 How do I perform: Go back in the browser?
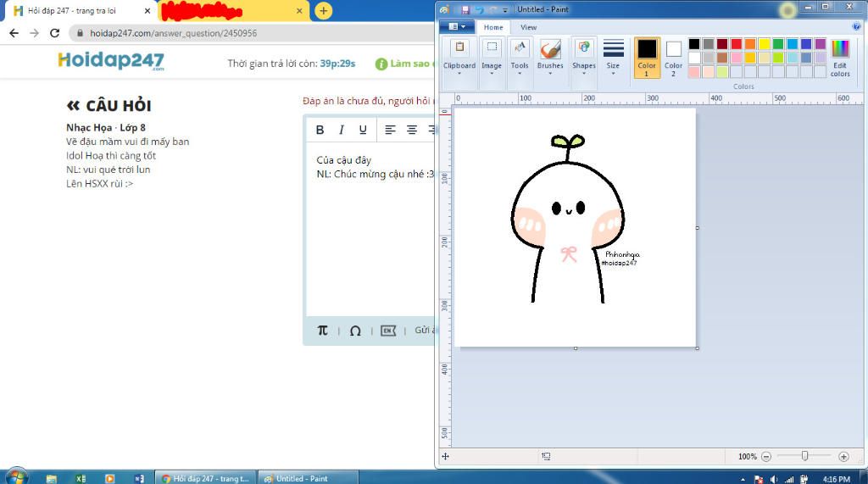click(x=14, y=33)
